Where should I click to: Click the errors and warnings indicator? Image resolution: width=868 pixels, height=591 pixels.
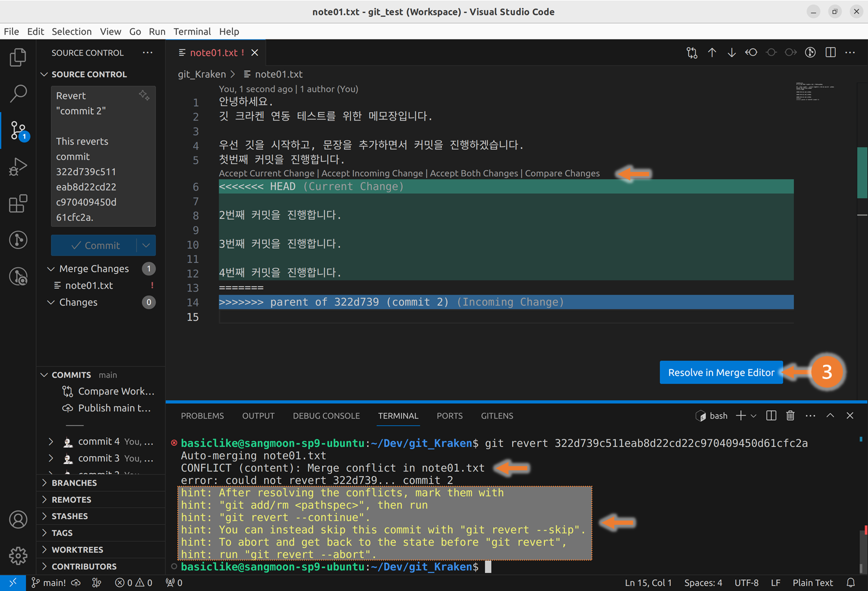click(x=134, y=583)
